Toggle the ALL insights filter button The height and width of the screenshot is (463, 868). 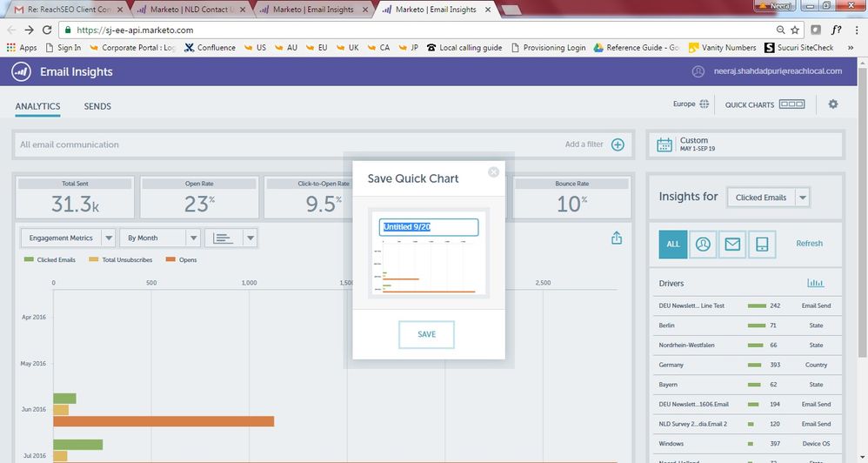click(673, 245)
